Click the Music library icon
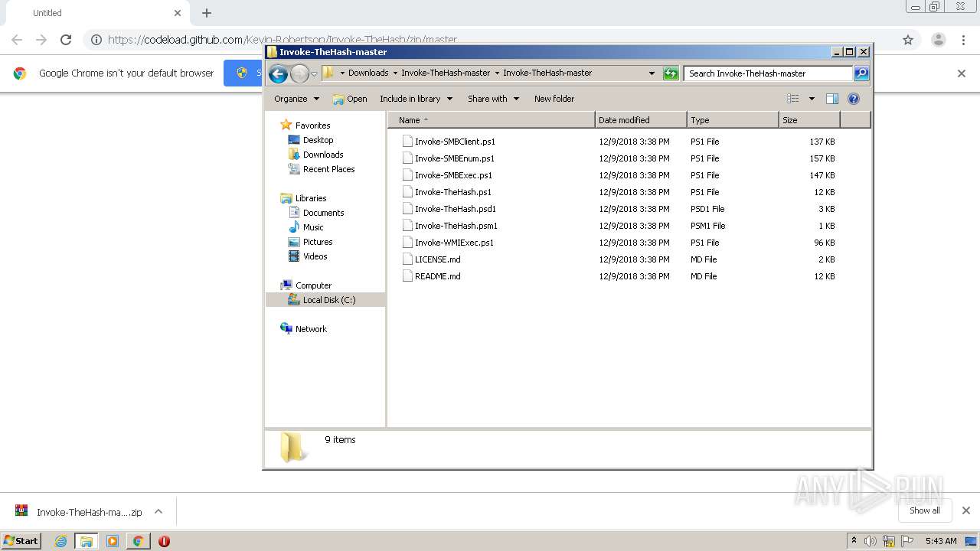This screenshot has width=980, height=551. click(294, 227)
